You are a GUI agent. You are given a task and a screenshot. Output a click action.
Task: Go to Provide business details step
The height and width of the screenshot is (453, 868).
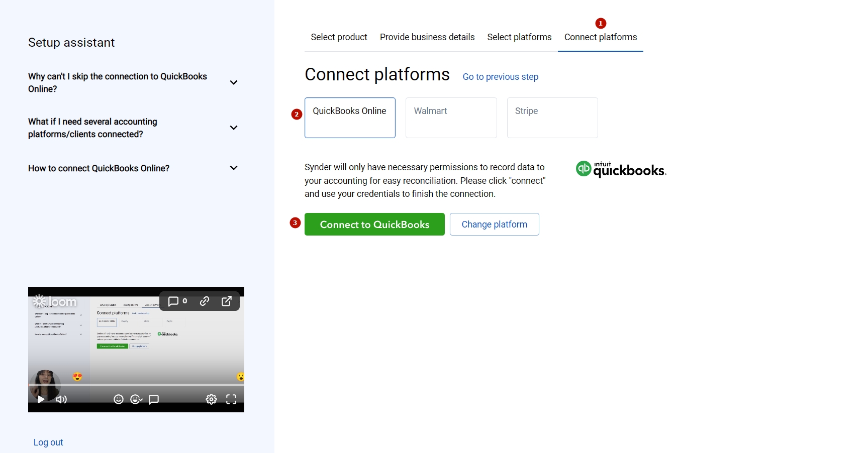pos(427,37)
